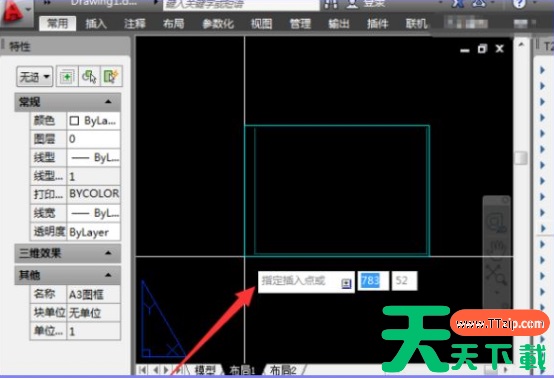This screenshot has width=554, height=379.
Task: Click the Select Objects icon
Action: 89,76
